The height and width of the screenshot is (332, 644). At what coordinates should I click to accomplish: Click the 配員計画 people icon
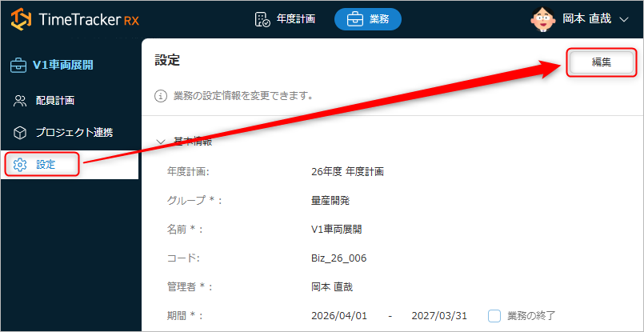(21, 101)
